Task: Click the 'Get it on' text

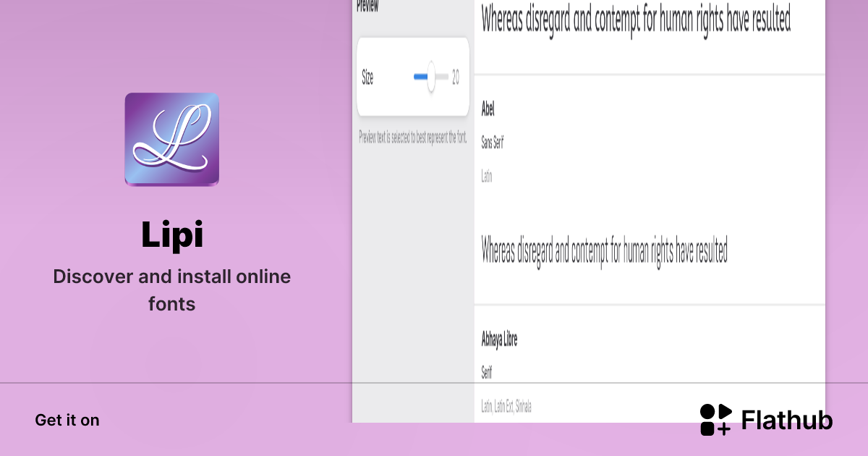Action: click(67, 420)
